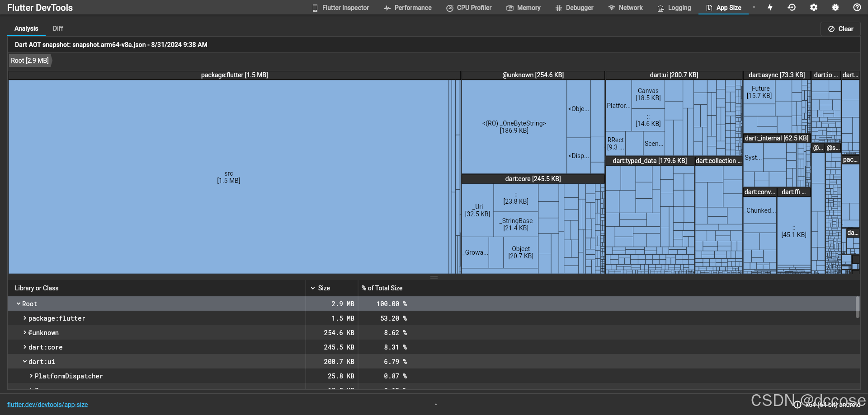Click the Dart AOT snapshot title text
This screenshot has width=868, height=415.
111,45
